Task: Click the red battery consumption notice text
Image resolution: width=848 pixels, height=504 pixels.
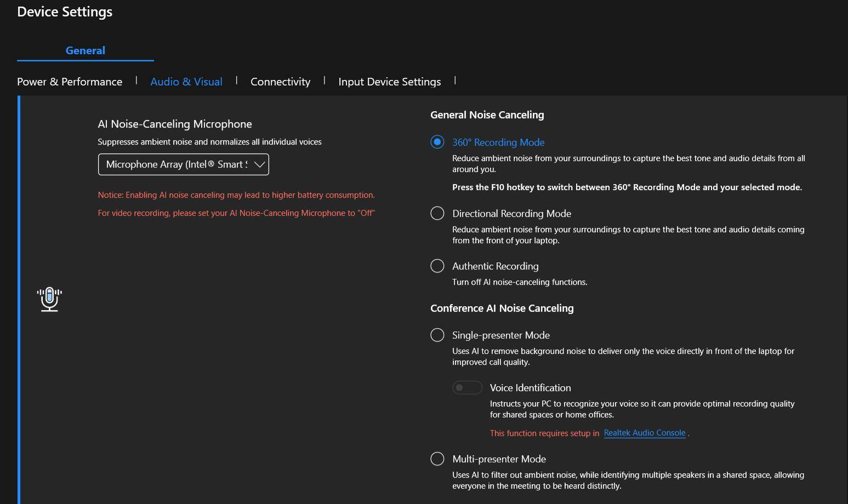Action: pos(236,195)
